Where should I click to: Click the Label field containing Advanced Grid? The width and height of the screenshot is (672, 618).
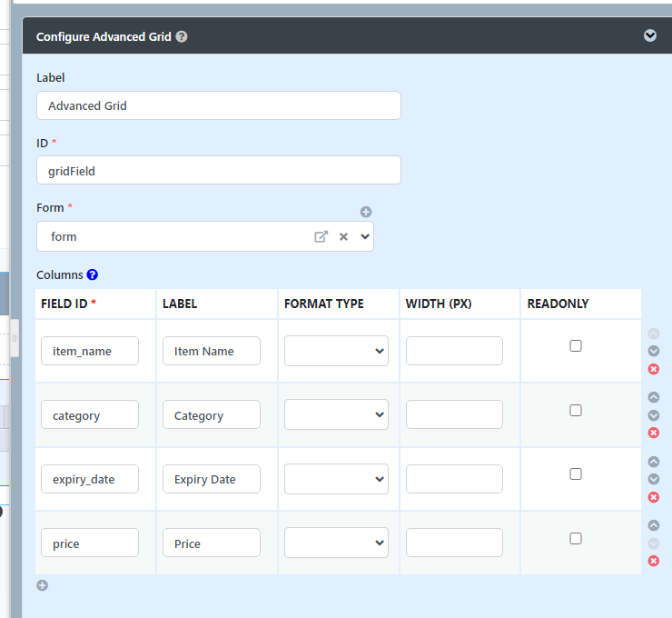point(219,105)
